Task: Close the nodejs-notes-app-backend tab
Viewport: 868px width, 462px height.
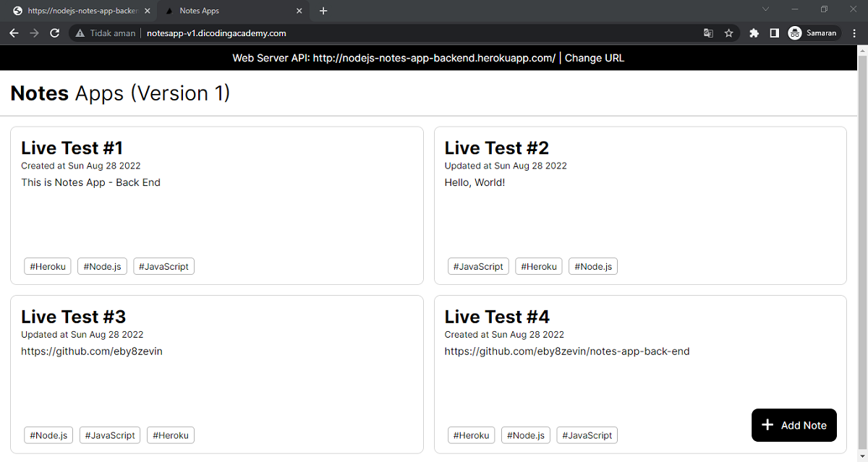Action: click(148, 11)
